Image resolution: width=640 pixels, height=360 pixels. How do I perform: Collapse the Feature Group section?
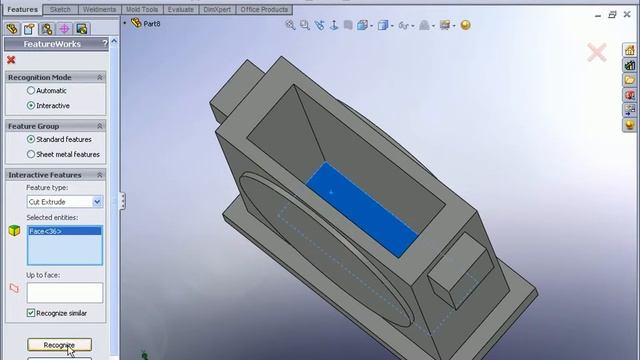tap(100, 126)
